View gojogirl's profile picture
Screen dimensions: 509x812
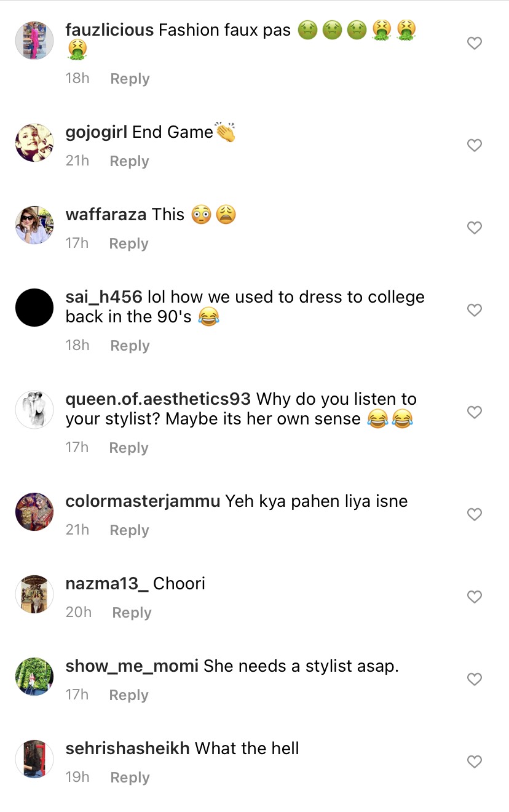(x=34, y=143)
